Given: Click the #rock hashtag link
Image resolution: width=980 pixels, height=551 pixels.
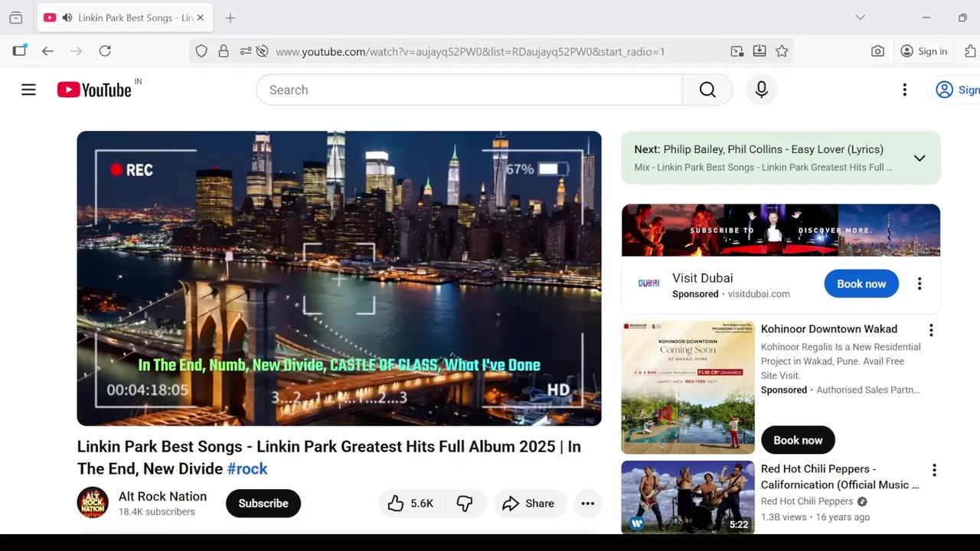Looking at the screenshot, I should [x=247, y=468].
